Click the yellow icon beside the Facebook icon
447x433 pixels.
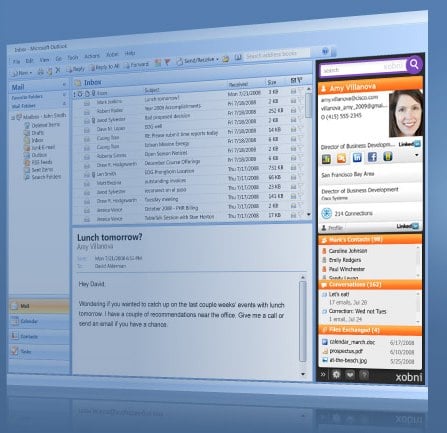(x=387, y=156)
